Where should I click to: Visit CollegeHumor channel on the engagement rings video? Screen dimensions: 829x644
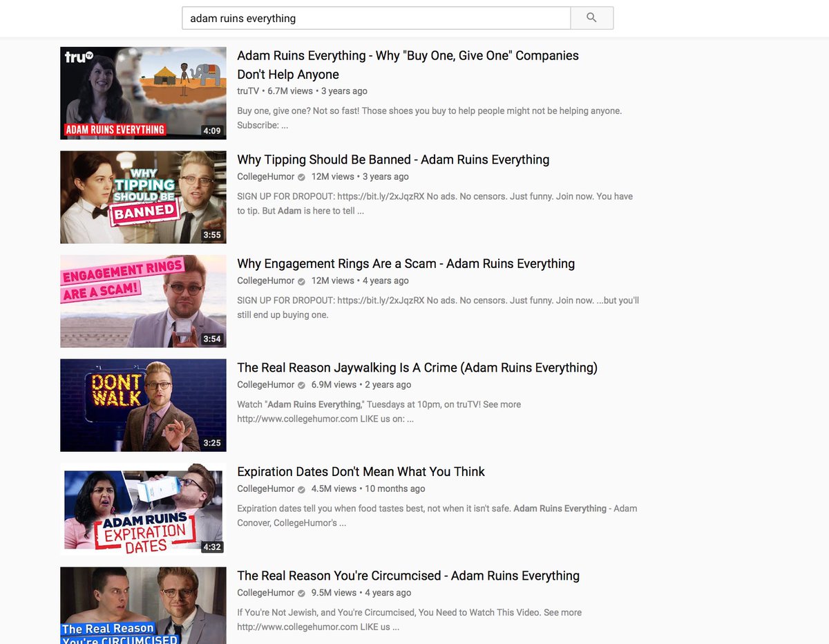click(x=266, y=281)
